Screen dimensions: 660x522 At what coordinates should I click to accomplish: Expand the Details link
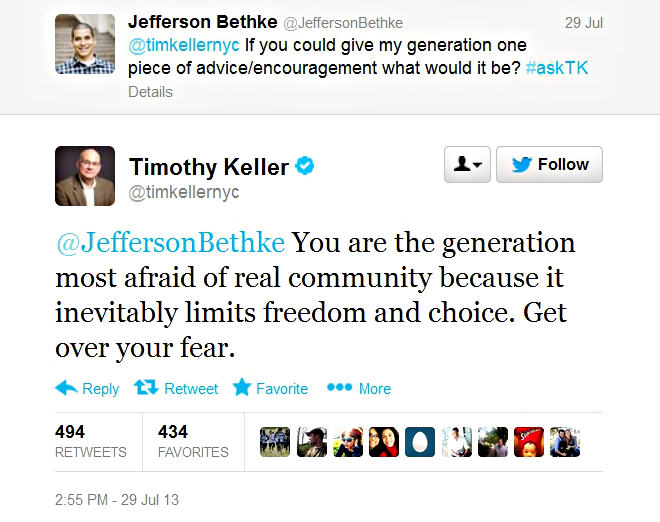click(150, 92)
